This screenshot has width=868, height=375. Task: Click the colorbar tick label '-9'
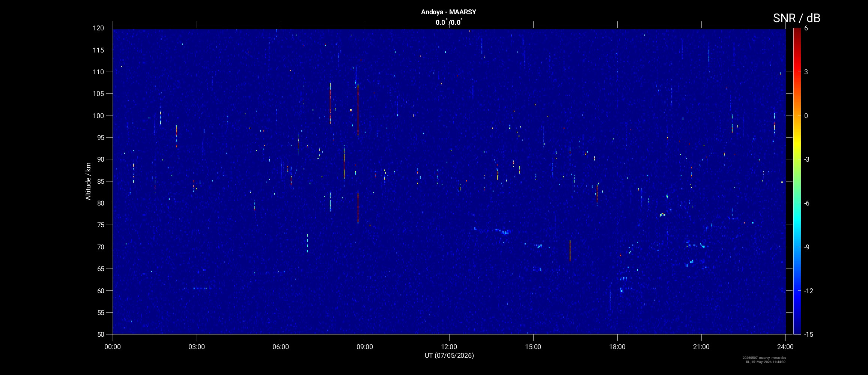coord(807,247)
